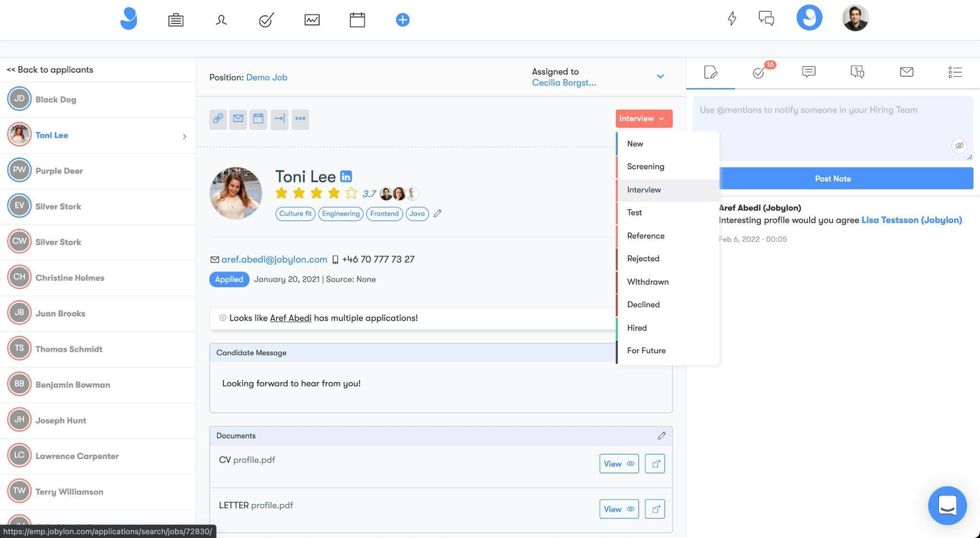The image size is (980, 538).
Task: View the CV profile.pdf document
Action: coord(619,464)
